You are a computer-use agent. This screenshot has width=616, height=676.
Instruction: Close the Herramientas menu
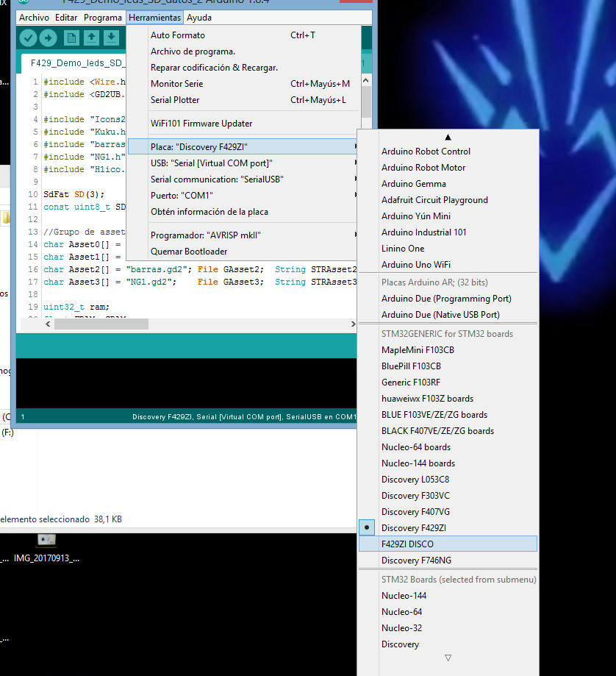[x=154, y=18]
